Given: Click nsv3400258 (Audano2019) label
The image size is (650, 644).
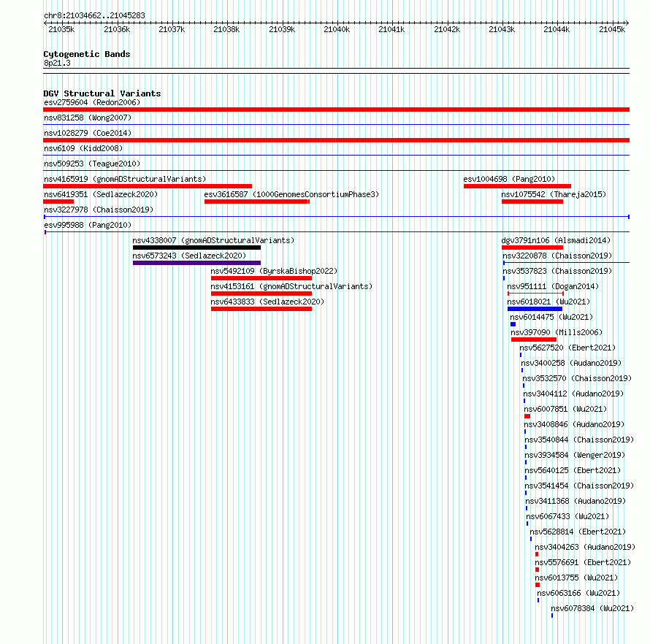Looking at the screenshot, I should pos(571,363).
